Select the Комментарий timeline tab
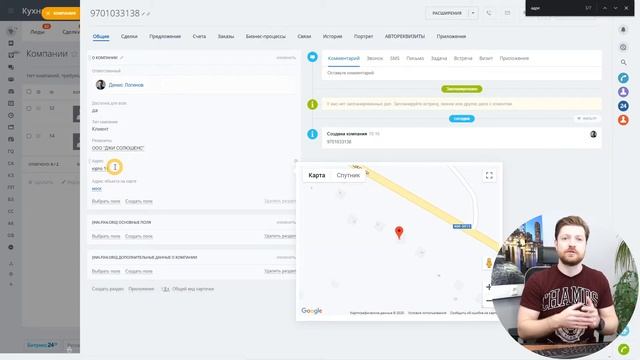 click(344, 58)
